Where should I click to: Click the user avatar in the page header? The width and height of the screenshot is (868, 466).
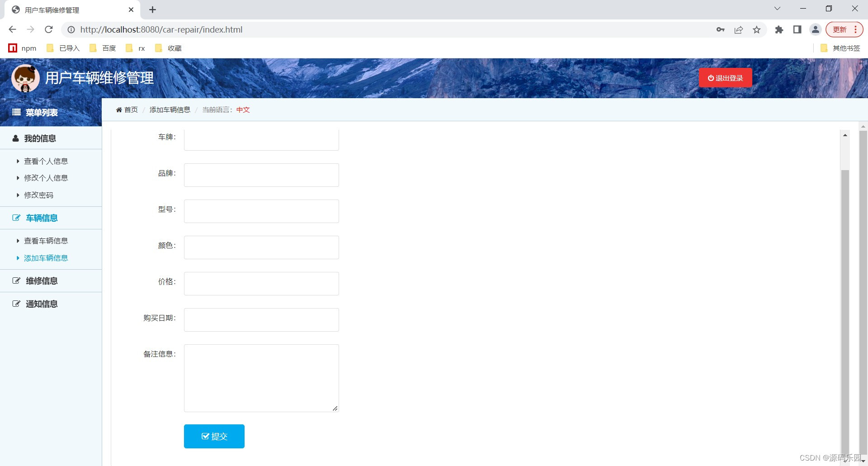click(25, 78)
